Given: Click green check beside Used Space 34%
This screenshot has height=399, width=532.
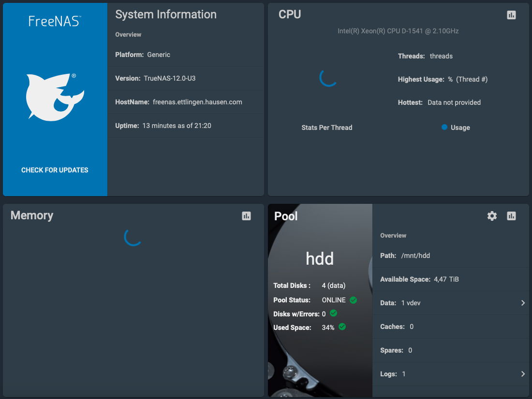Looking at the screenshot, I should [342, 327].
